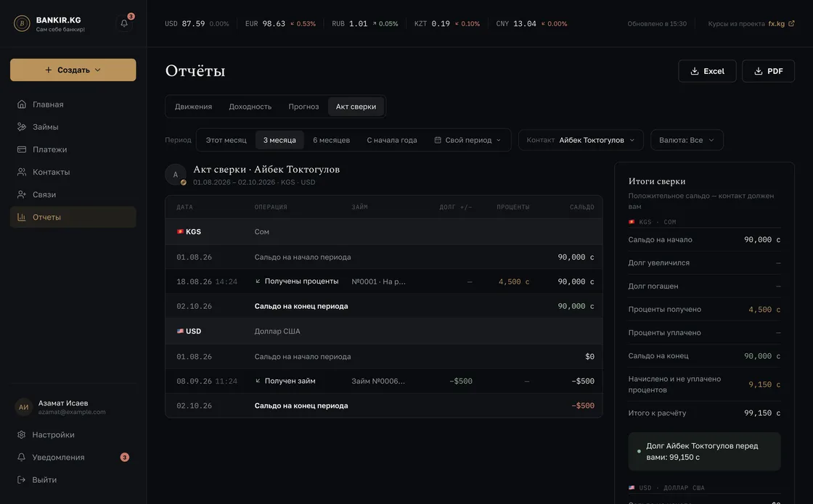Open Связи in the sidebar

point(73,194)
